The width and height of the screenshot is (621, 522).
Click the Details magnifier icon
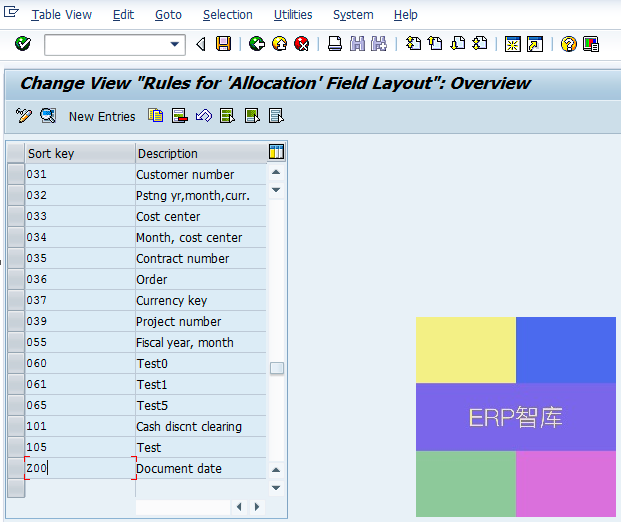click(48, 116)
